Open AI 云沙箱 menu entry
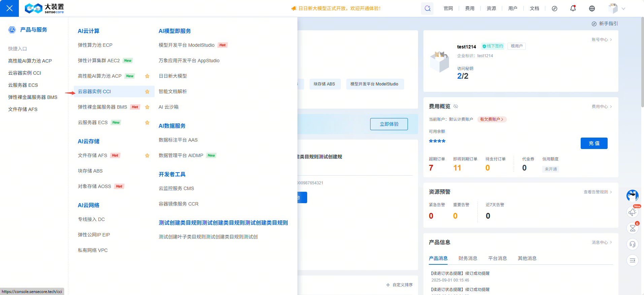The width and height of the screenshot is (644, 295). [168, 107]
